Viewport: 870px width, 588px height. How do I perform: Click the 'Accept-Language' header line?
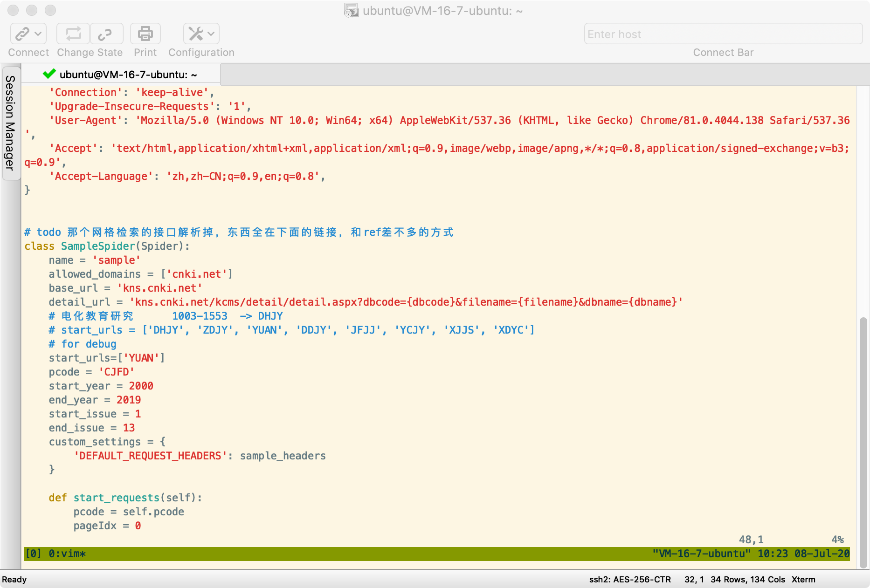point(187,176)
